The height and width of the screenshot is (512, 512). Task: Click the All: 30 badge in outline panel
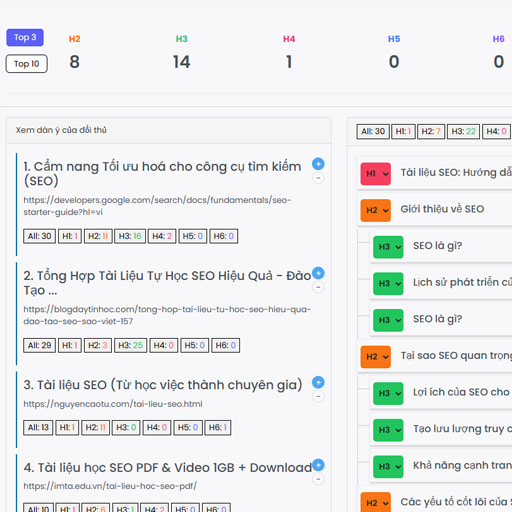pyautogui.click(x=373, y=131)
